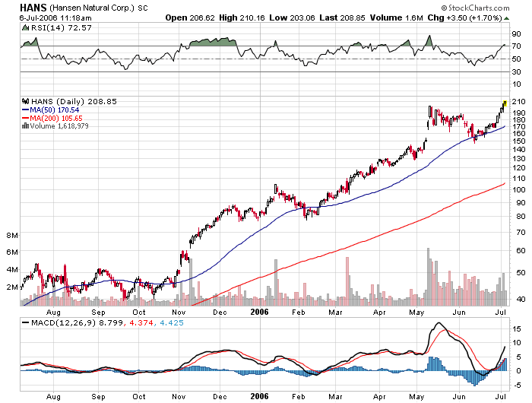Click the 8M volume scale label
This screenshot has height=403, width=532.
12,235
